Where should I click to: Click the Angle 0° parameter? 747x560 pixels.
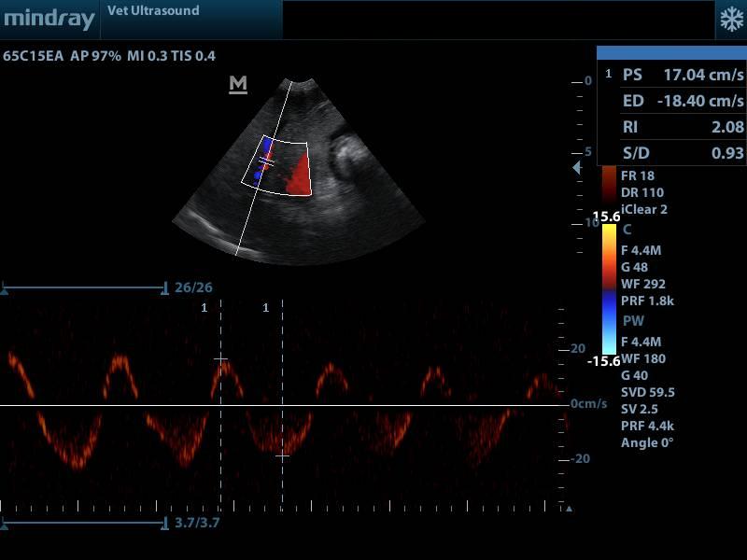[646, 442]
